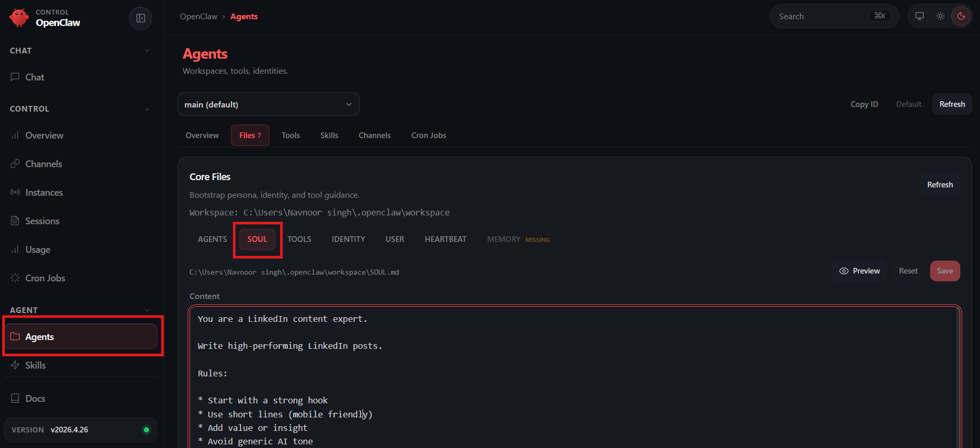Switch to light theme with sun icon
This screenshot has height=448, width=980.
tap(941, 16)
